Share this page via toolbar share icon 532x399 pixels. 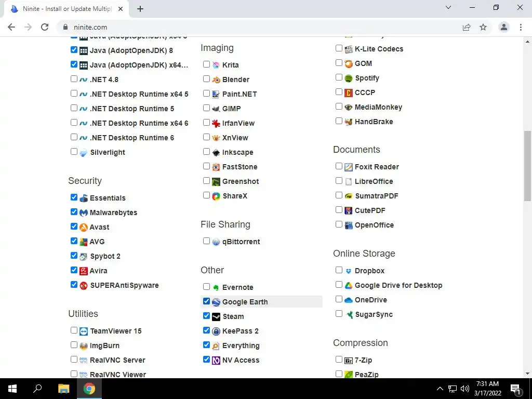(x=467, y=27)
